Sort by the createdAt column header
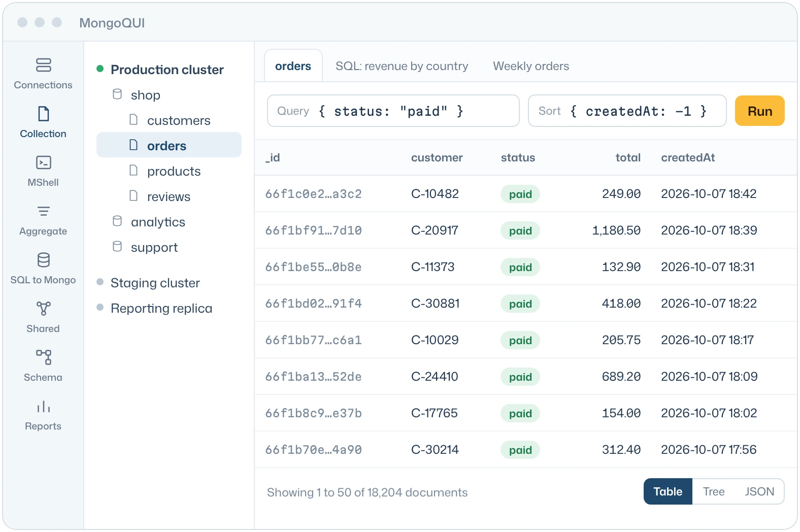Image resolution: width=800 pixels, height=532 pixels. (688, 158)
